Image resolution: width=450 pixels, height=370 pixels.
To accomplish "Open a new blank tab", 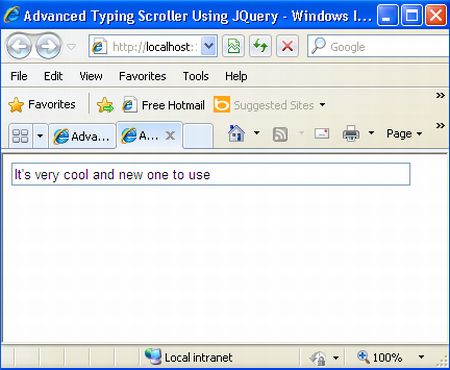I will pyautogui.click(x=198, y=136).
